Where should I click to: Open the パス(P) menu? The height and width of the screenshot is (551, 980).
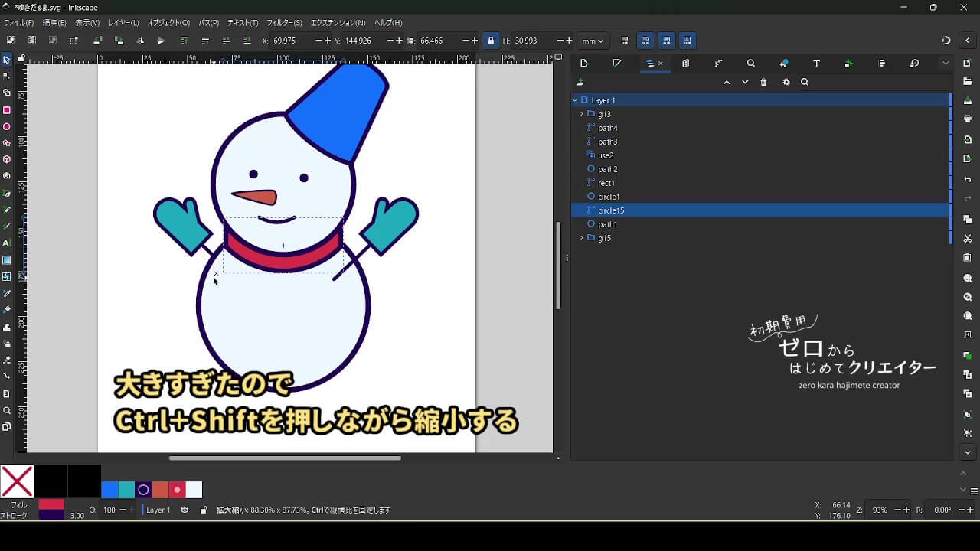click(x=208, y=23)
